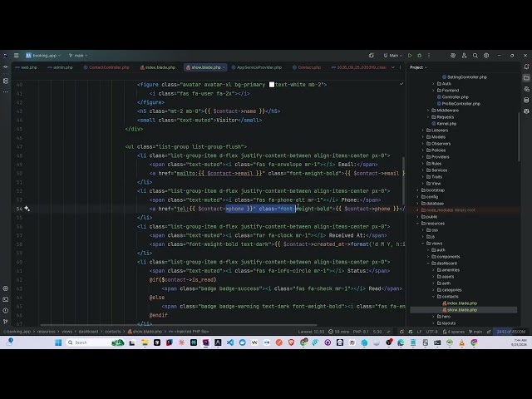The width and height of the screenshot is (532, 399).
Task: Click the editor vertical scrollbar thumb
Action: (403, 180)
